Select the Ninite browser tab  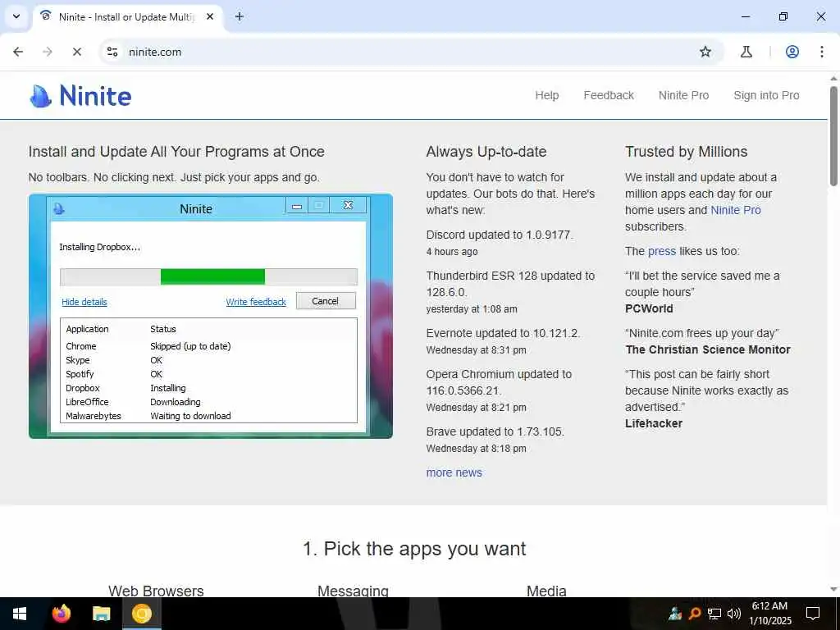tap(129, 17)
